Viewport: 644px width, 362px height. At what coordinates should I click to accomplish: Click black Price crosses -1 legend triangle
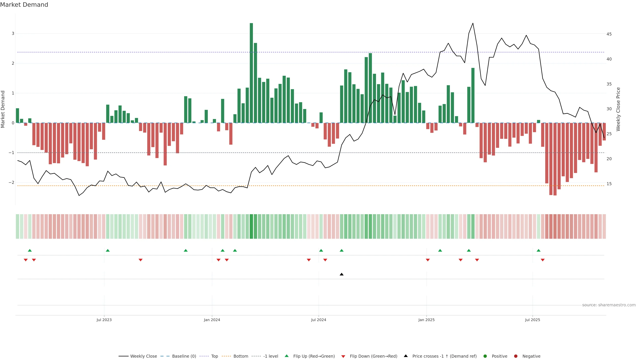pos(406,356)
